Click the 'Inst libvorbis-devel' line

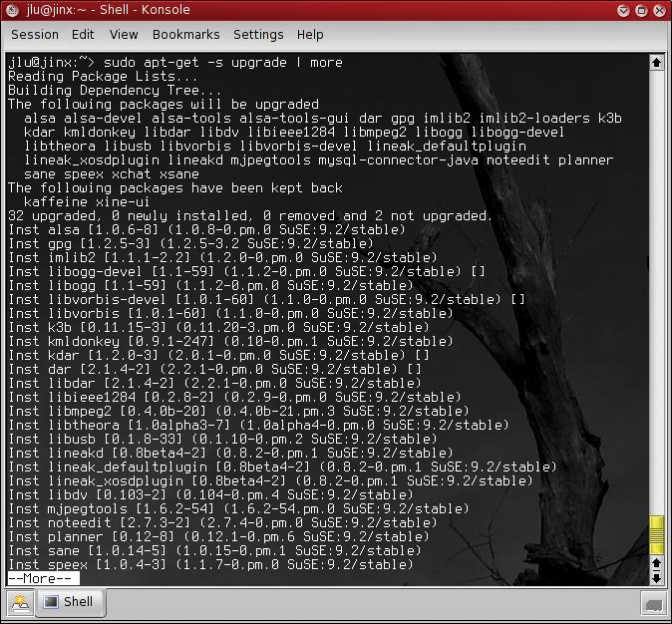tap(266, 300)
